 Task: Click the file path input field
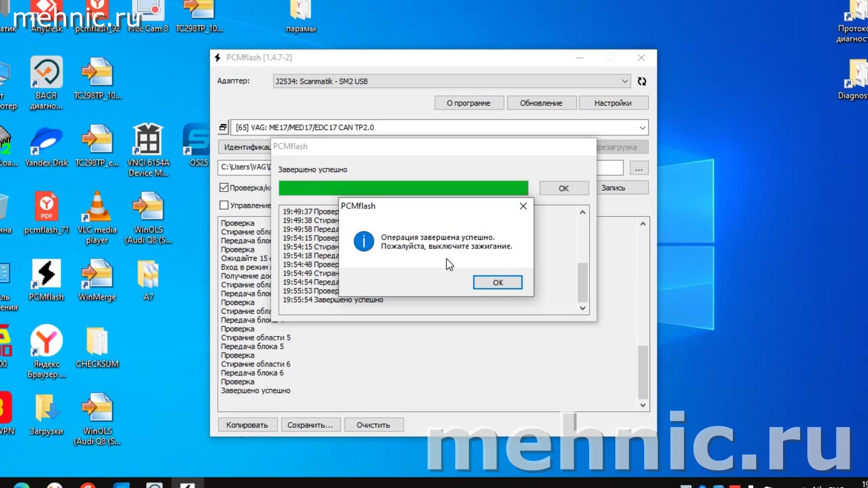tap(245, 167)
